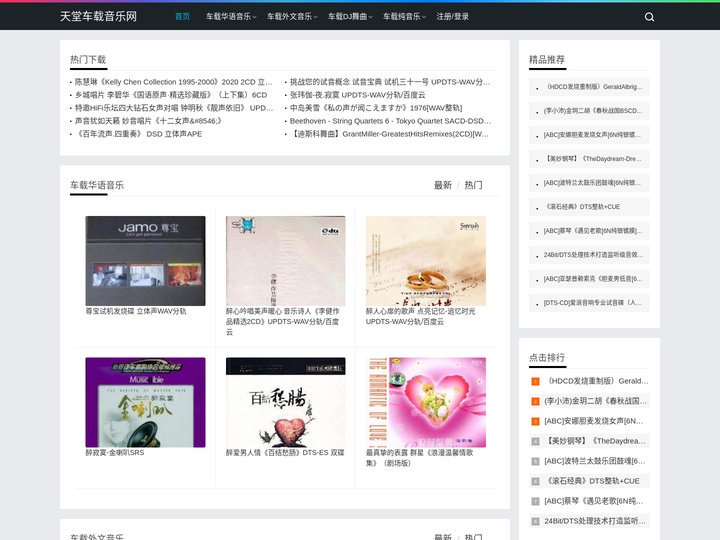
Task: Open 尊宝试机发烧碟 立体声WAV分轨 title
Action: click(136, 311)
